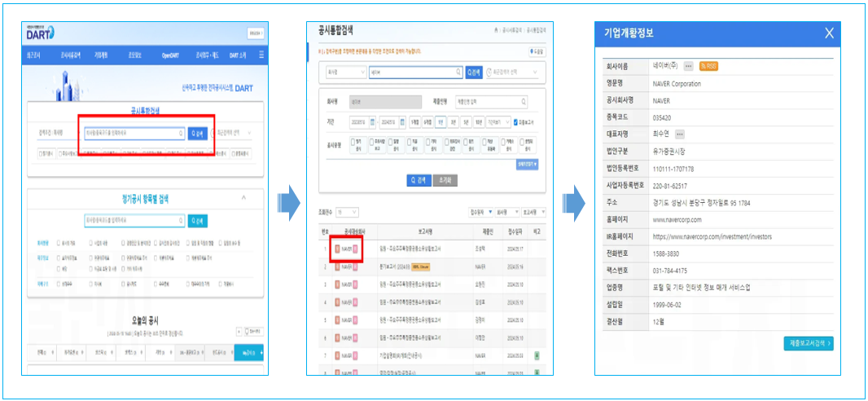Open the 접수일자 sort dropdown
Image resolution: width=868 pixels, height=401 pixels.
(x=481, y=212)
